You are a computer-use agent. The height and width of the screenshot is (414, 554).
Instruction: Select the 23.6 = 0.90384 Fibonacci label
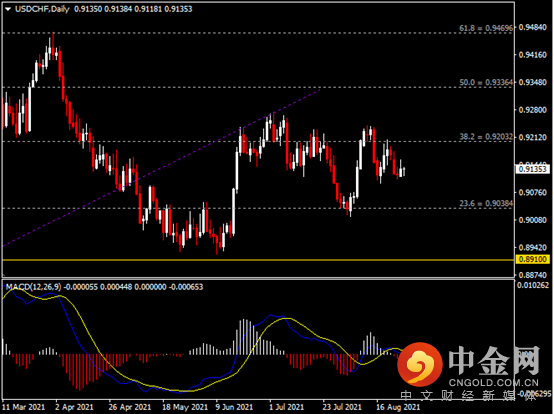[x=486, y=203]
